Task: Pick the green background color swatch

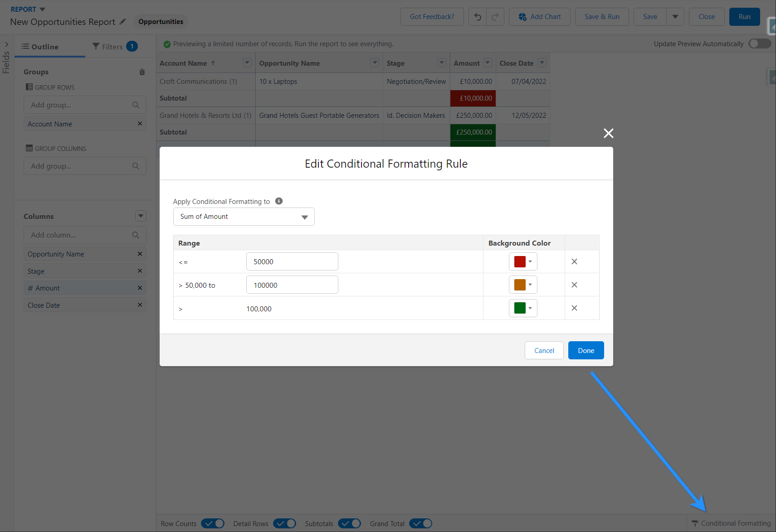Action: click(x=523, y=308)
